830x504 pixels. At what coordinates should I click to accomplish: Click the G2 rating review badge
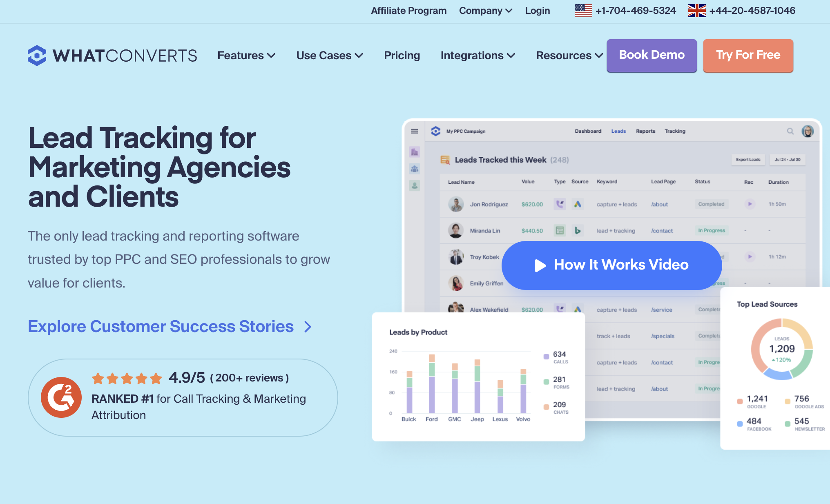[183, 397]
